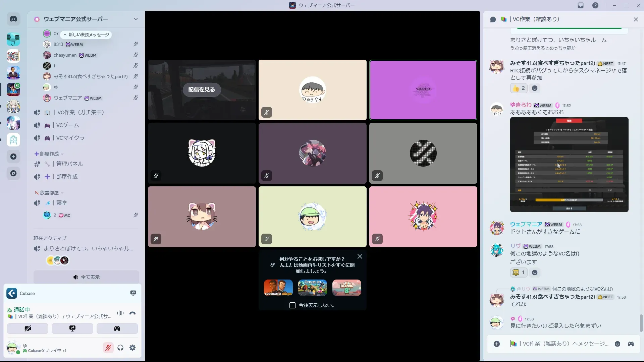Click add a server plus icon
This screenshot has height=362, width=644.
[x=13, y=157]
